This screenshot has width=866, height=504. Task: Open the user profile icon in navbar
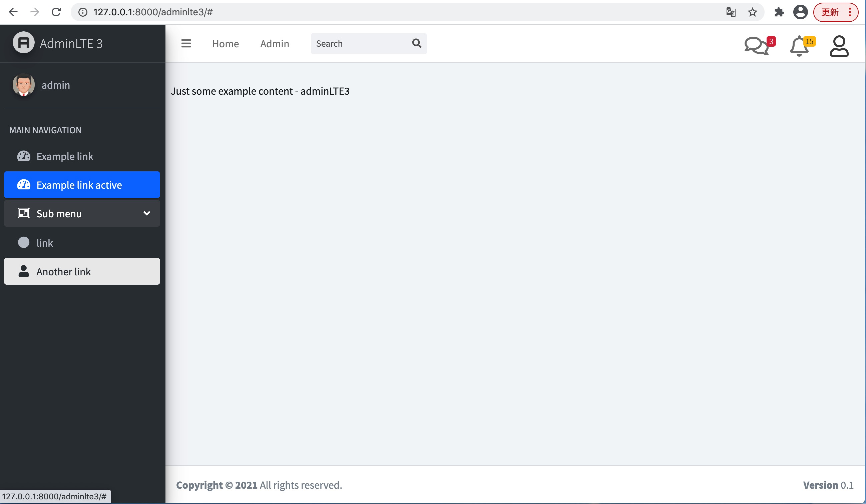tap(839, 45)
